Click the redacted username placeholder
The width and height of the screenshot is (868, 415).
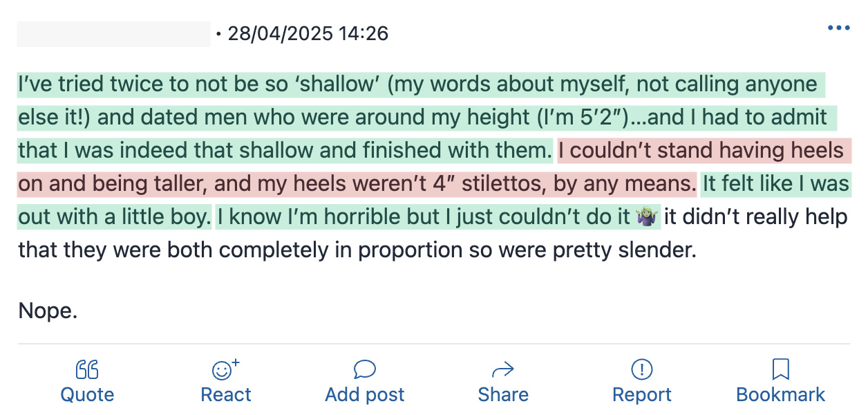tap(113, 34)
